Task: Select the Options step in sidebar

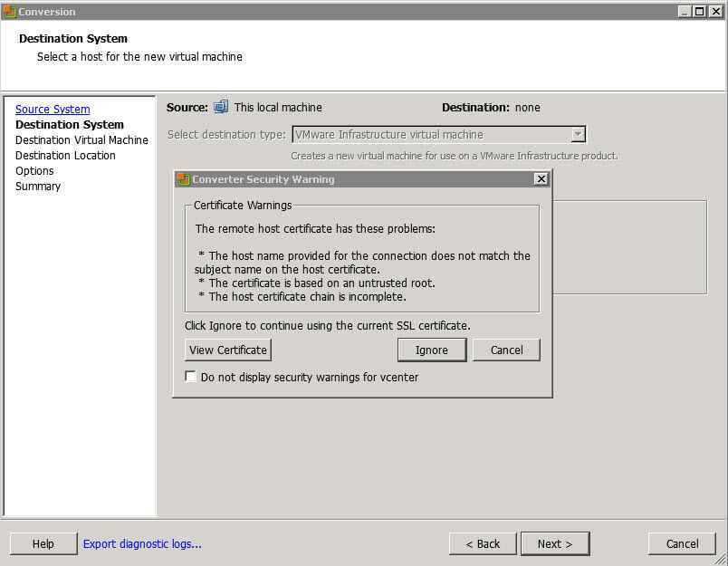Action: (x=34, y=171)
